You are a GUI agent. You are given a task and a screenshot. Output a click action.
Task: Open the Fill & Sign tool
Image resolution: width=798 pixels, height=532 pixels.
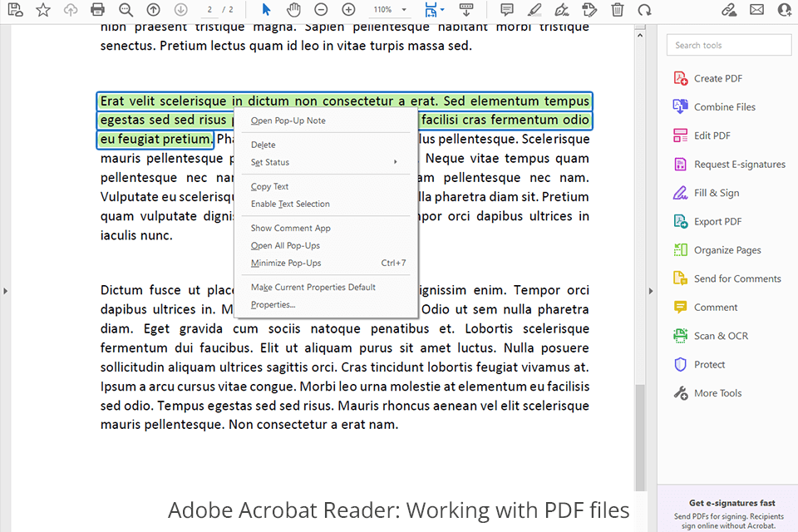(x=706, y=193)
